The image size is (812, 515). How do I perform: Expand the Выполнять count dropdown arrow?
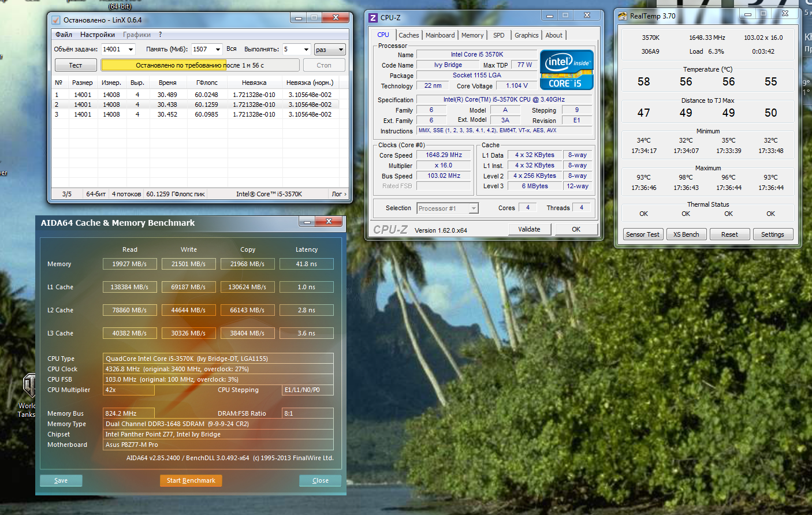click(x=306, y=50)
